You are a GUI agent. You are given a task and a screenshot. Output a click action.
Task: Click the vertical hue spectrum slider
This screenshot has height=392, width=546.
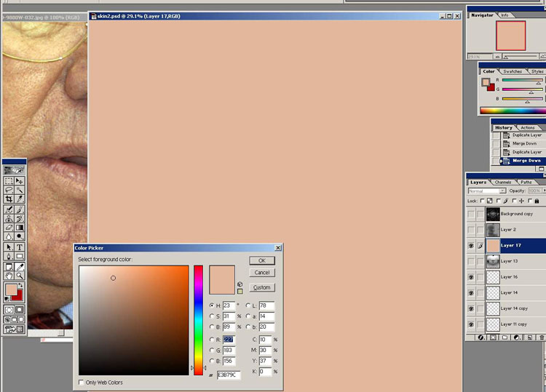click(x=198, y=320)
